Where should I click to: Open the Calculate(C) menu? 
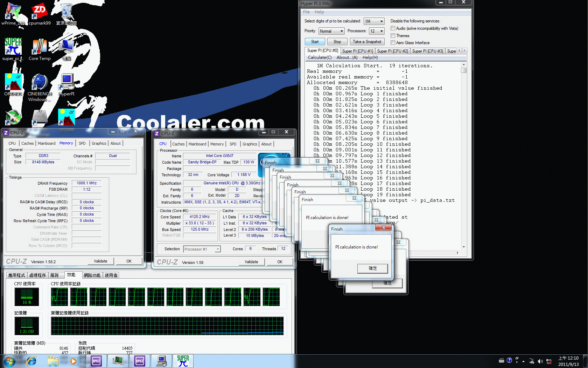point(320,57)
